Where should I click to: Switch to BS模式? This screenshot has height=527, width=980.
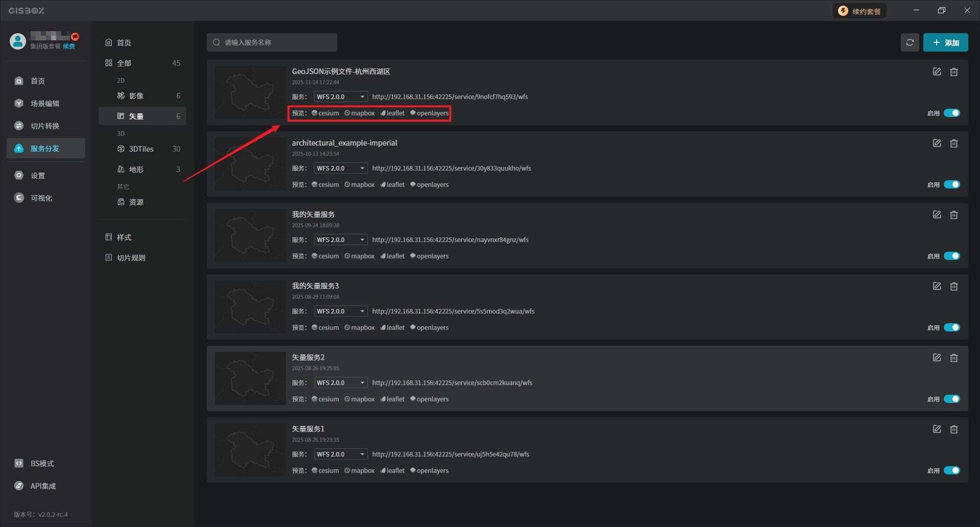[x=42, y=464]
